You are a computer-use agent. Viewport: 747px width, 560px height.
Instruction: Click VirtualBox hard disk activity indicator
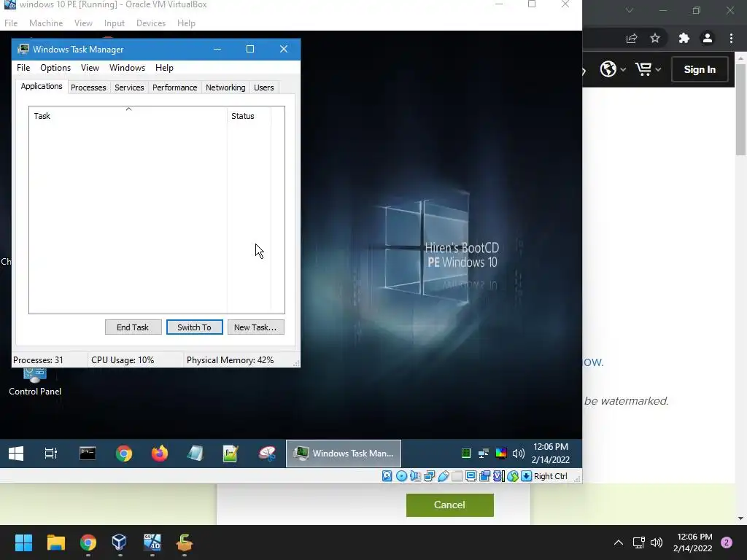(387, 475)
